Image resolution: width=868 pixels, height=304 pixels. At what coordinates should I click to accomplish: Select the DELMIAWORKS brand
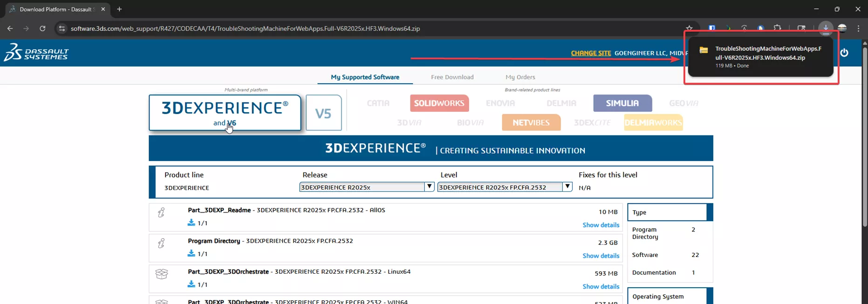pos(653,122)
